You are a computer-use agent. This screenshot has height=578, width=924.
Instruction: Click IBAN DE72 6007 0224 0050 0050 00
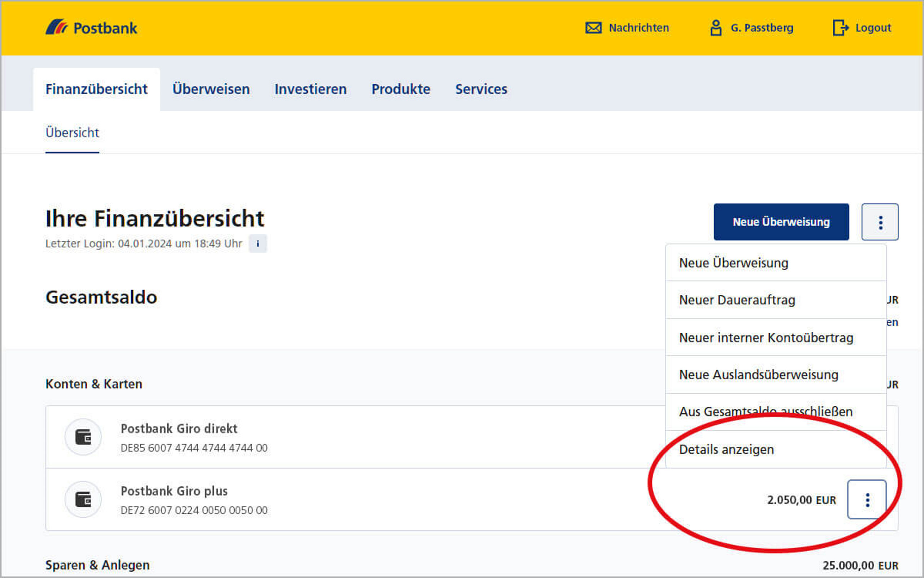[x=194, y=510]
